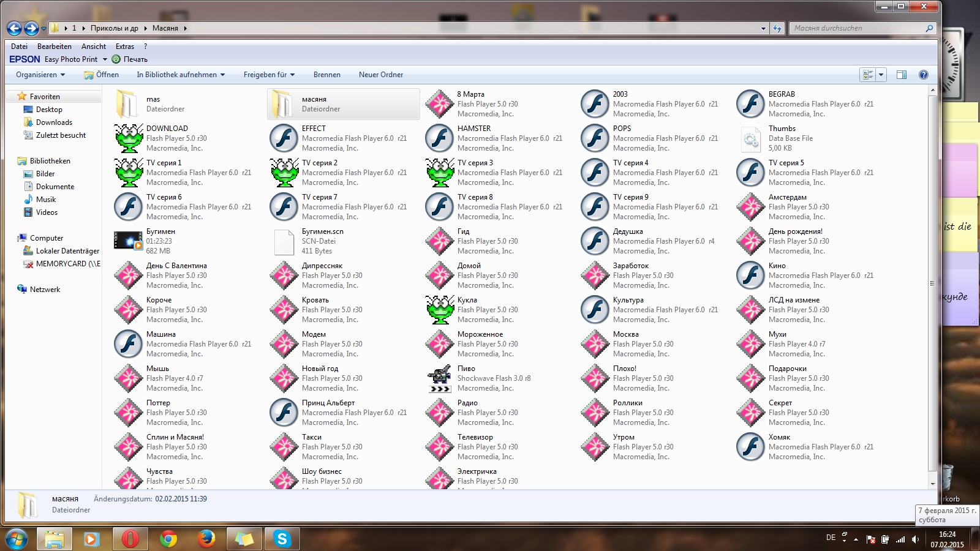980x551 pixels.
Task: Open the ? help menu
Action: tap(145, 47)
